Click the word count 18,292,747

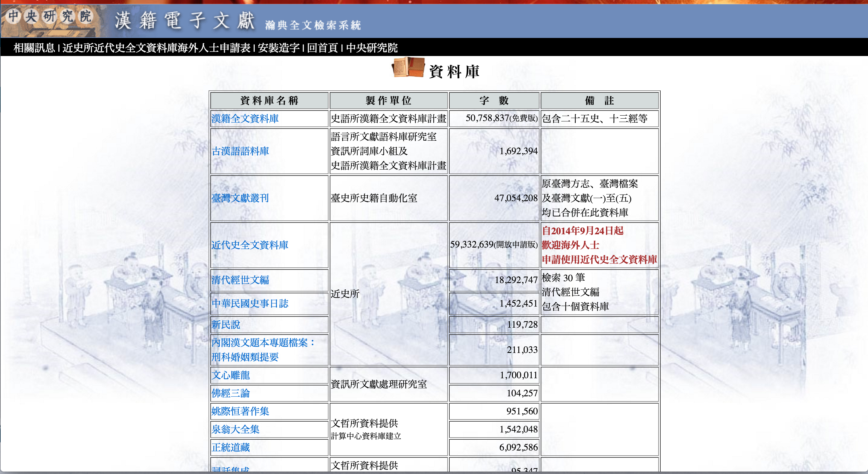click(x=516, y=280)
